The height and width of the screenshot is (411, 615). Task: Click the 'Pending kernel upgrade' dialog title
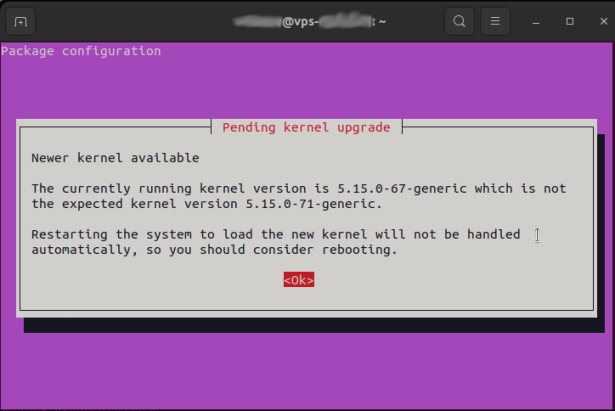(x=306, y=128)
